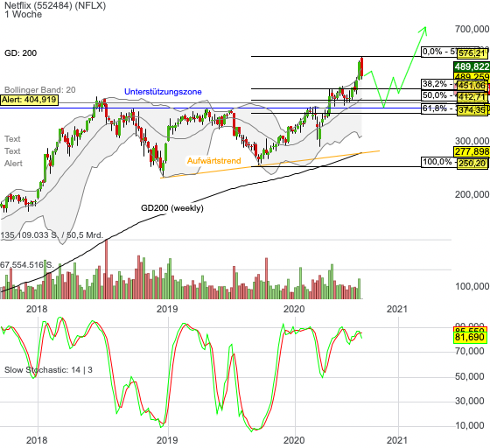Viewport: 490px width, 448px height.
Task: Click the orange 'Aufwärtstrend' annotation
Action: click(214, 161)
